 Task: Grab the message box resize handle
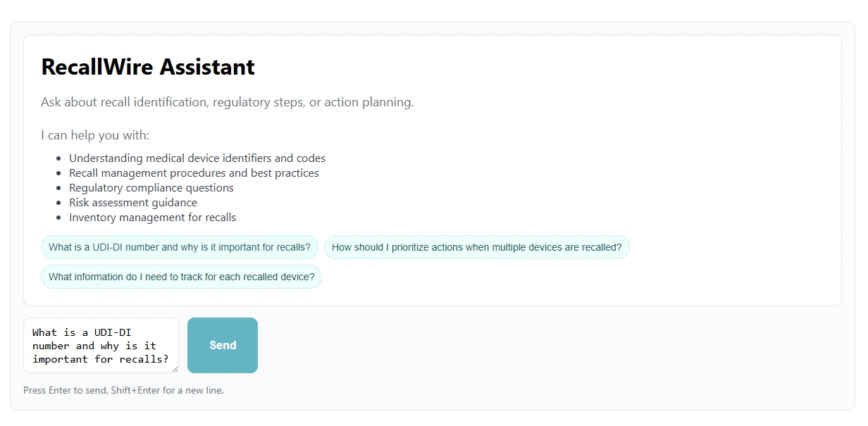tap(175, 369)
